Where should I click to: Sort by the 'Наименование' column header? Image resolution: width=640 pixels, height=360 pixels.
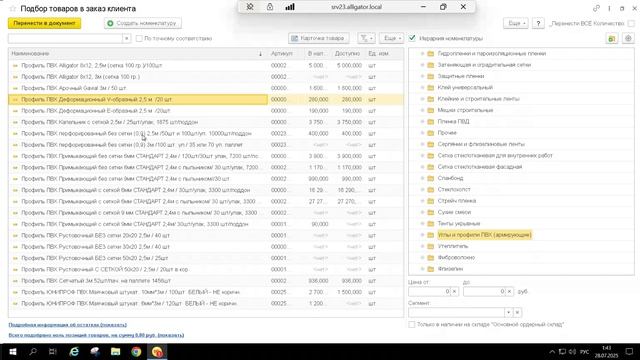(138, 53)
